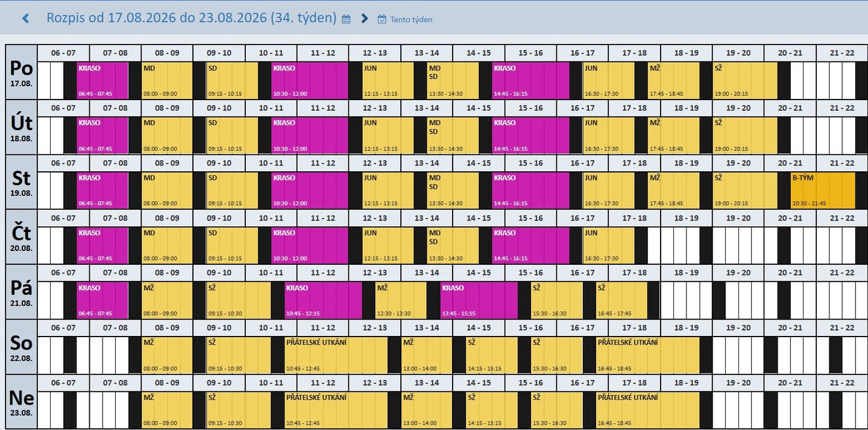The height and width of the screenshot is (430, 868).
Task: Click the Ne 23.08. day label
Action: point(21,402)
